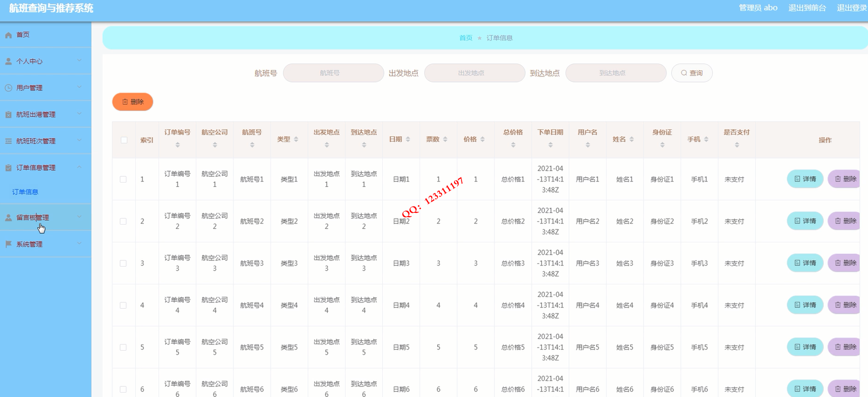The height and width of the screenshot is (397, 868).
Task: Click the 总价格5 table cell
Action: (x=513, y=347)
